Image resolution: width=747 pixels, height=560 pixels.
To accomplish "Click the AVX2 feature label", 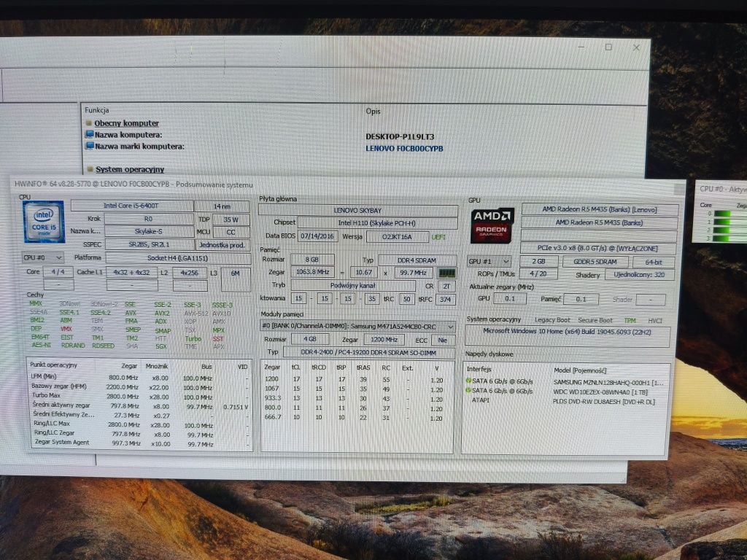I will click(x=162, y=313).
